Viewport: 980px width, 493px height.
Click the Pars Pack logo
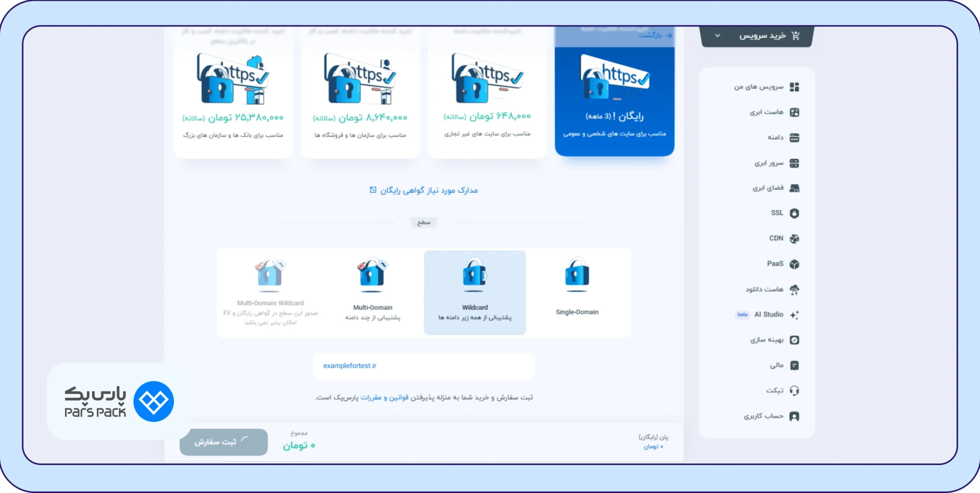coord(119,402)
